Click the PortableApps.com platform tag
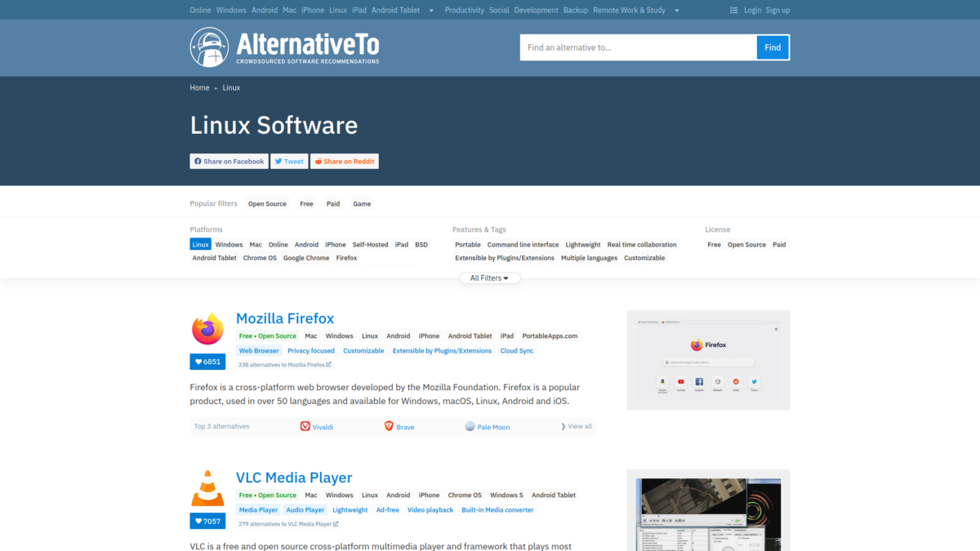Image resolution: width=980 pixels, height=551 pixels. tap(550, 336)
